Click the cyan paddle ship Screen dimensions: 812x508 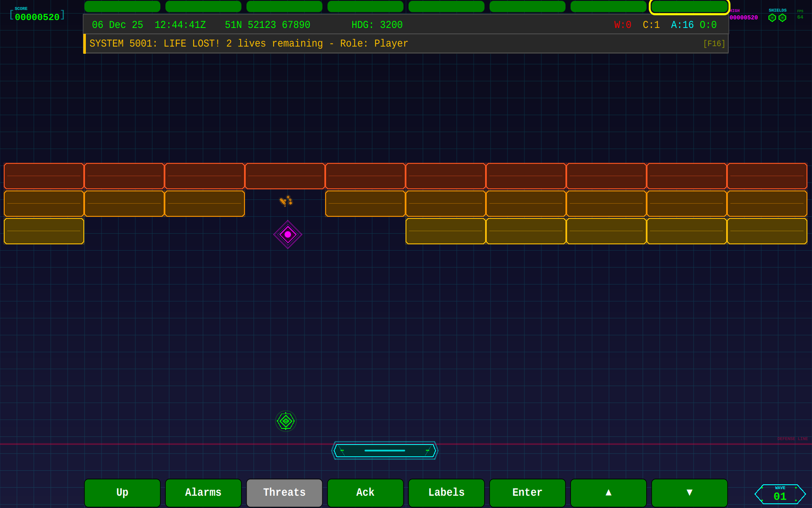pyautogui.click(x=384, y=450)
